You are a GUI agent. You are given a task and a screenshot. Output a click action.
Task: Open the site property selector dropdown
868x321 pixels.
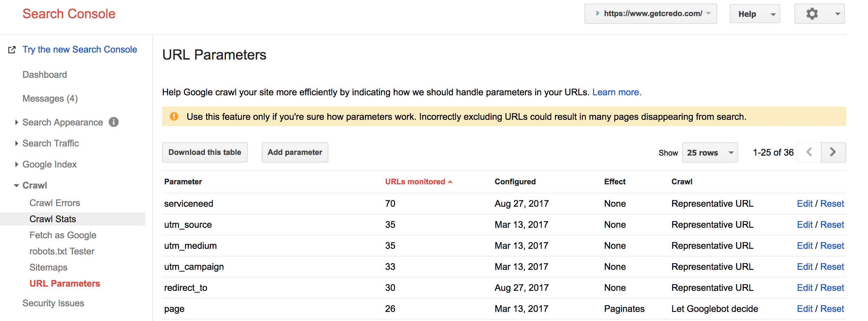[x=650, y=14]
